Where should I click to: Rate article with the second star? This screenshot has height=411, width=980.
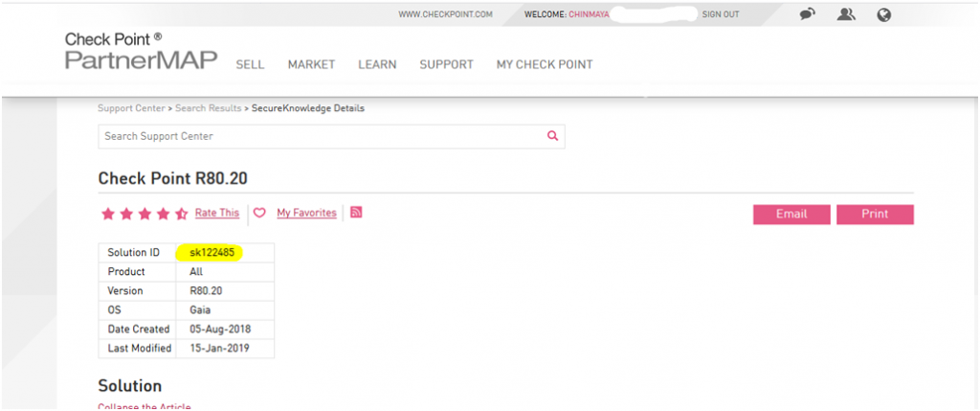(126, 214)
